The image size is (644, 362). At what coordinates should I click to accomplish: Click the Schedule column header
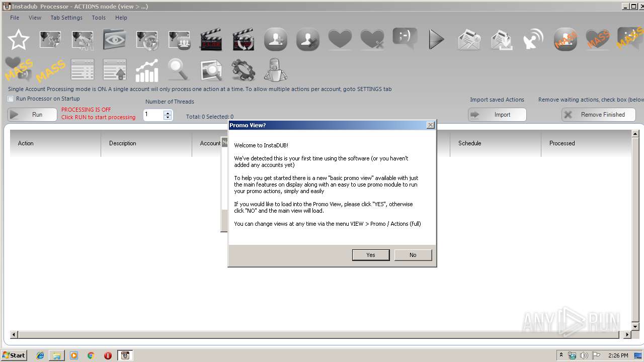[496, 143]
